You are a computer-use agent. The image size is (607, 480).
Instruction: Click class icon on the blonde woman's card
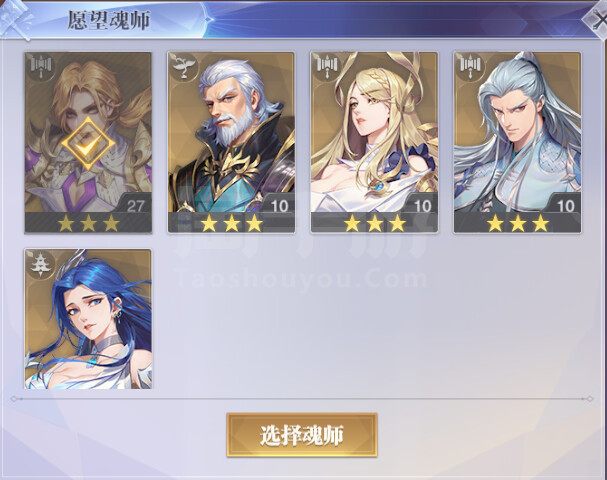point(327,67)
